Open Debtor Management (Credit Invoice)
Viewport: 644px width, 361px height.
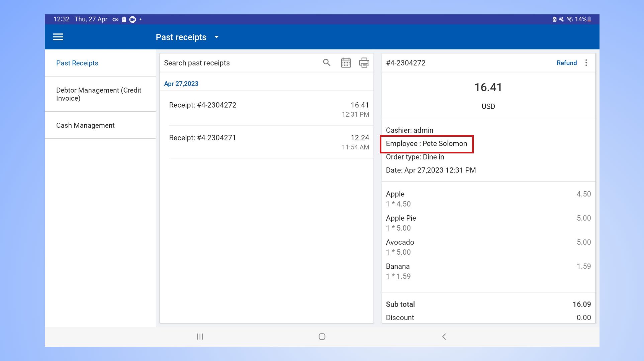[99, 94]
